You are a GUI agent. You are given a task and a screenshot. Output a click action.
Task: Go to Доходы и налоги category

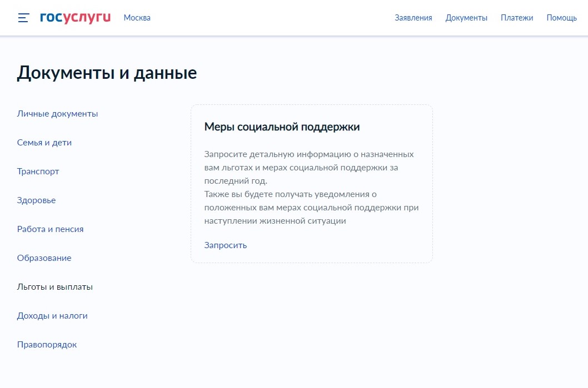pyautogui.click(x=52, y=316)
